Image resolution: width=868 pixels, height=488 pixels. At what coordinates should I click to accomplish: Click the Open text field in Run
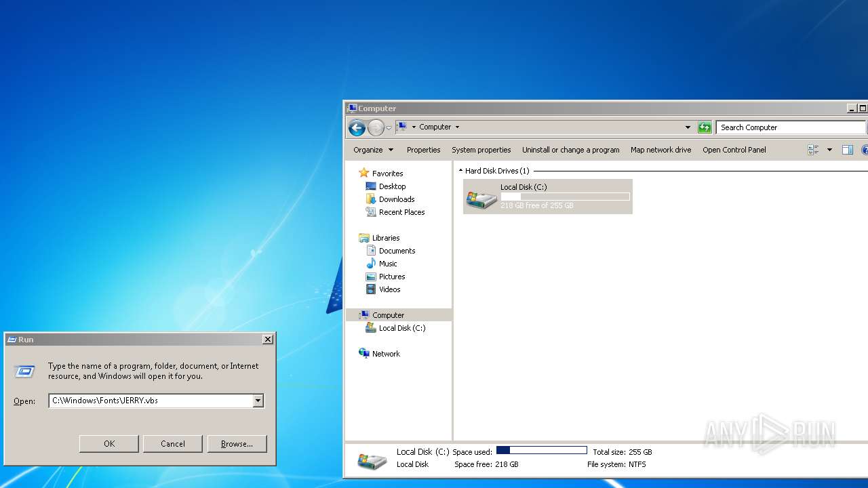151,401
